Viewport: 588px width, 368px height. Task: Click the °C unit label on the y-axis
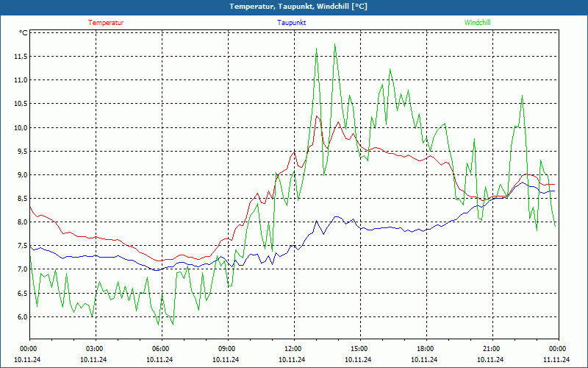point(24,33)
